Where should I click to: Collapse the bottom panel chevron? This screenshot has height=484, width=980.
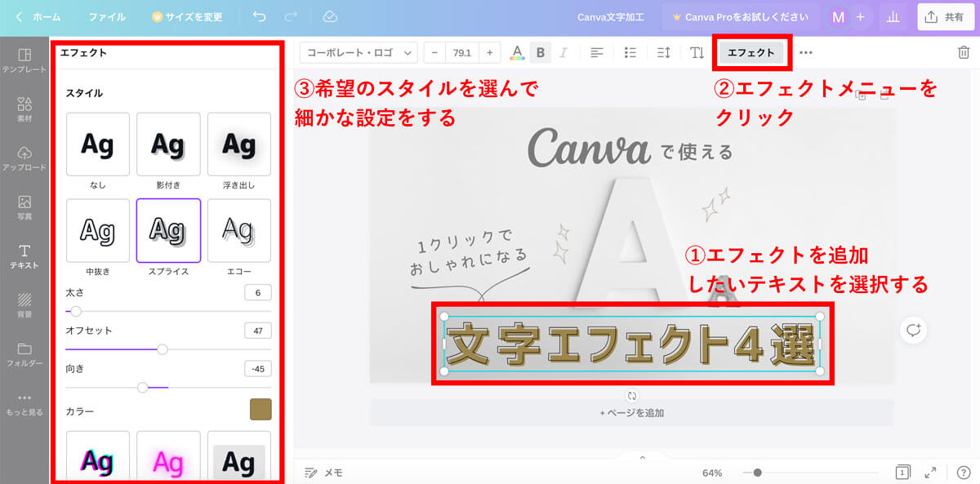pos(642,458)
